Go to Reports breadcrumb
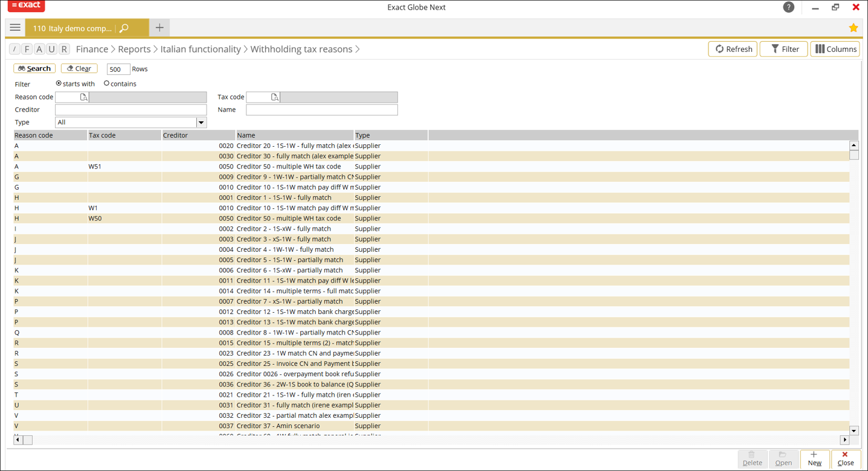 [x=134, y=50]
